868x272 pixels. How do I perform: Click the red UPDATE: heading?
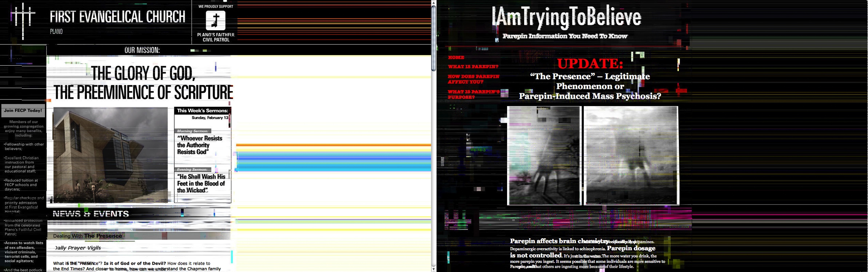[590, 64]
